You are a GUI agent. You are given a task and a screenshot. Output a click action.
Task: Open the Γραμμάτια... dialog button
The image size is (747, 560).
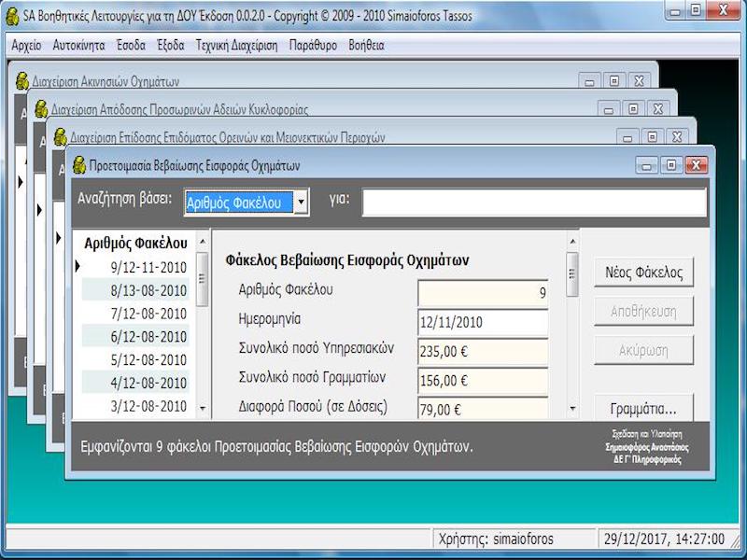point(643,408)
